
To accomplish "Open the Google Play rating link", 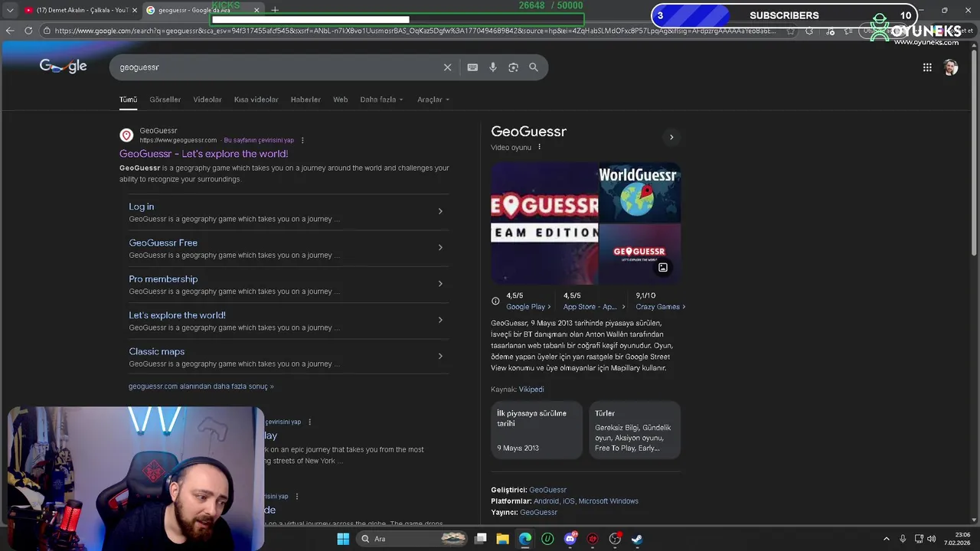I will click(528, 307).
